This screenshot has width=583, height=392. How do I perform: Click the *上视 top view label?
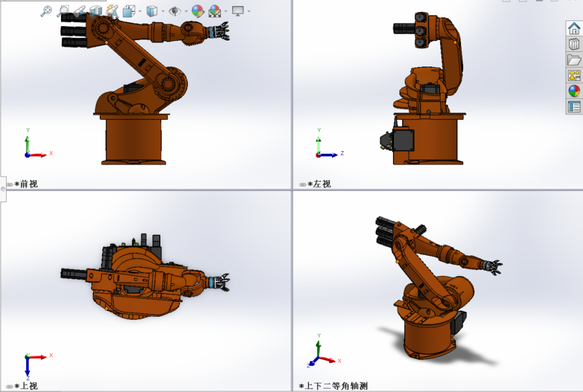pyautogui.click(x=26, y=386)
